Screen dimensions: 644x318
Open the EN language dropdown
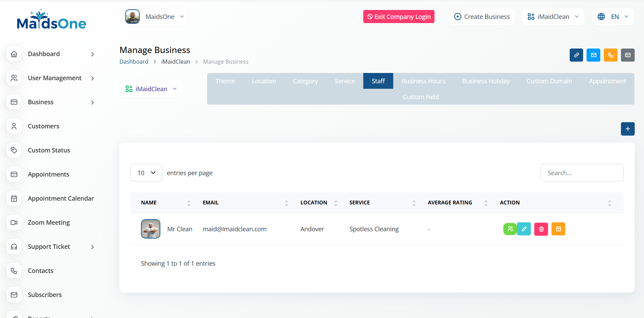[x=613, y=17]
